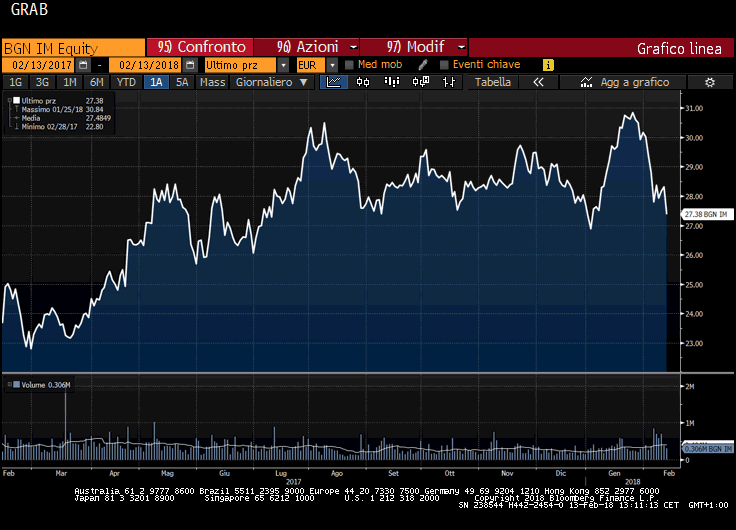Click the pencil edit icon near Med mob

tap(422, 65)
